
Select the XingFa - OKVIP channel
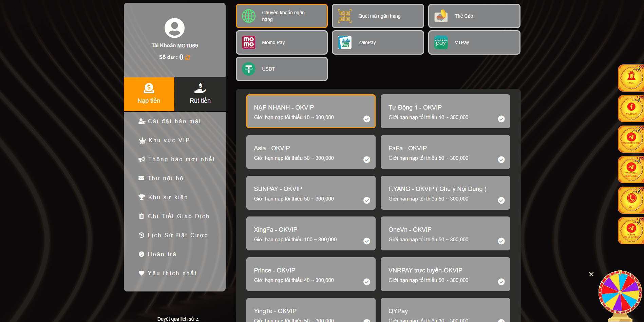pyautogui.click(x=311, y=233)
